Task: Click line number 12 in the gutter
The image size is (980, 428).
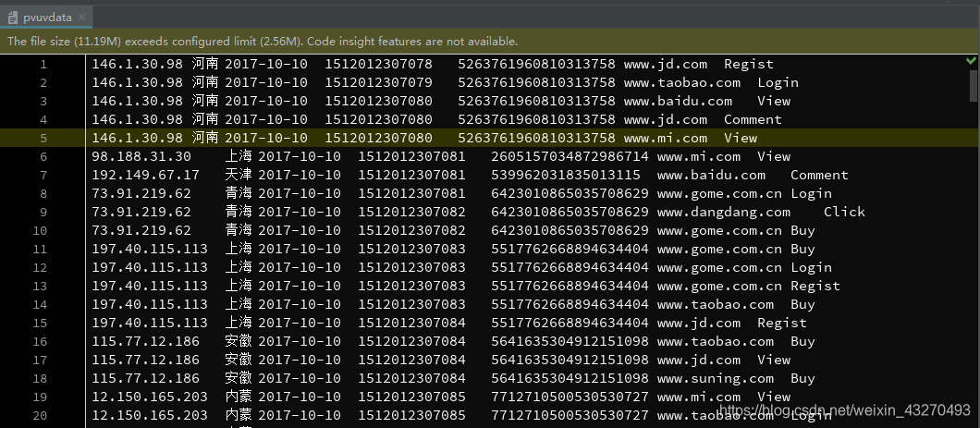Action: click(x=40, y=267)
